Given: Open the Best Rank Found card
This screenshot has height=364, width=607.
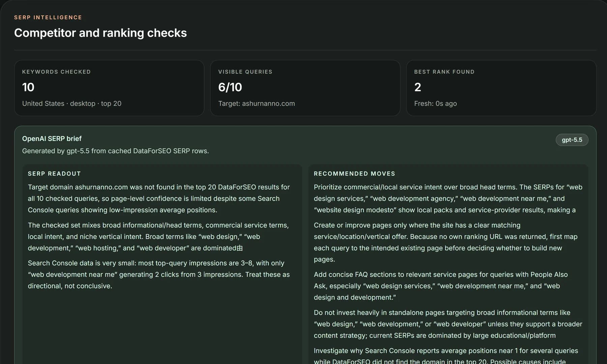Looking at the screenshot, I should click(x=501, y=88).
